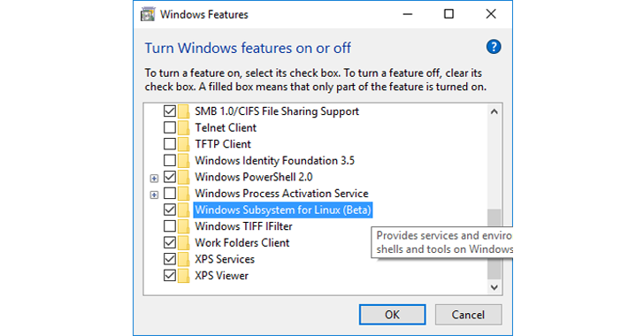
Task: Select the XPS Viewer folder icon
Action: pyautogui.click(x=184, y=276)
